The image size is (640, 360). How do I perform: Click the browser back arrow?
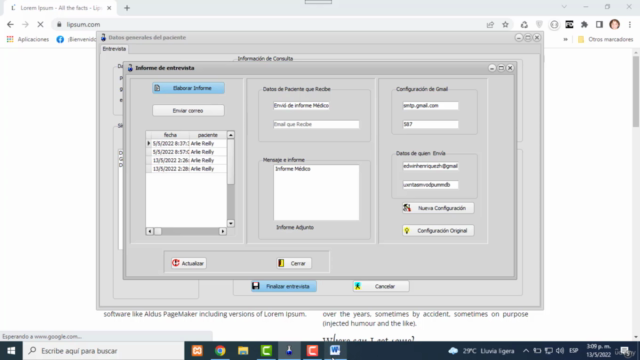click(10, 24)
